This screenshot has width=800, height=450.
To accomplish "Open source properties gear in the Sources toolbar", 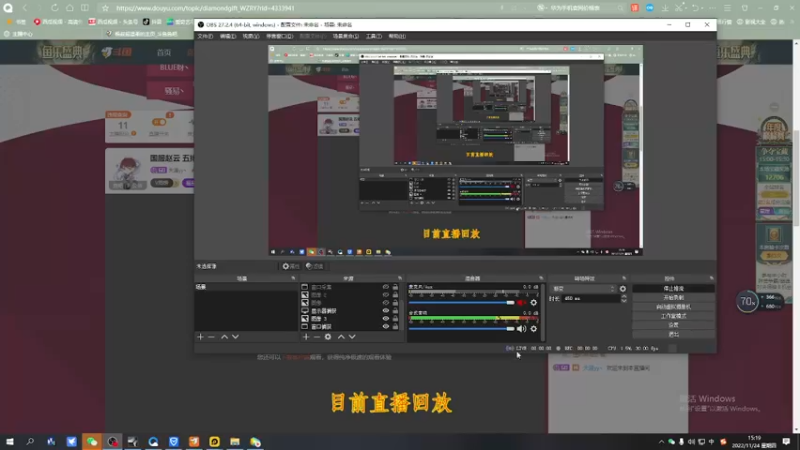I will tap(328, 337).
